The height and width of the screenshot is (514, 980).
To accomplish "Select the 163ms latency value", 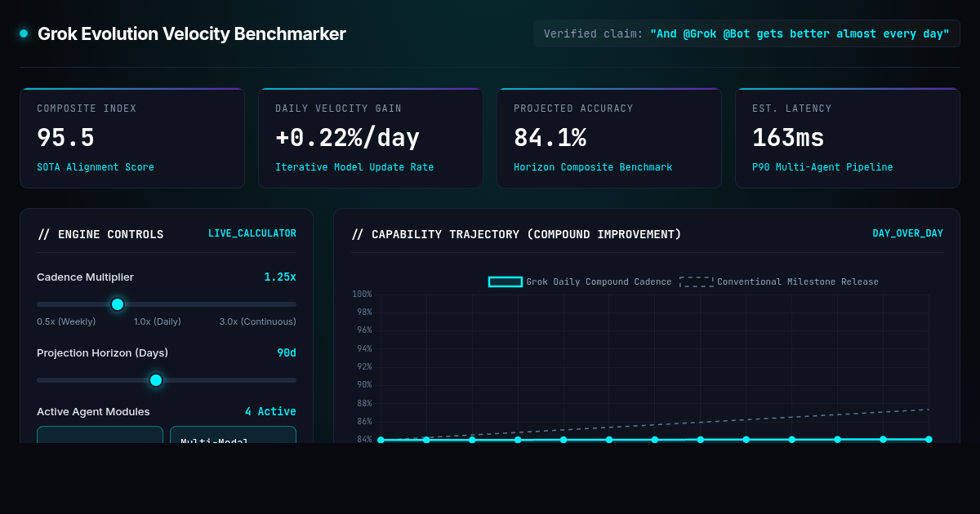I will 788,138.
